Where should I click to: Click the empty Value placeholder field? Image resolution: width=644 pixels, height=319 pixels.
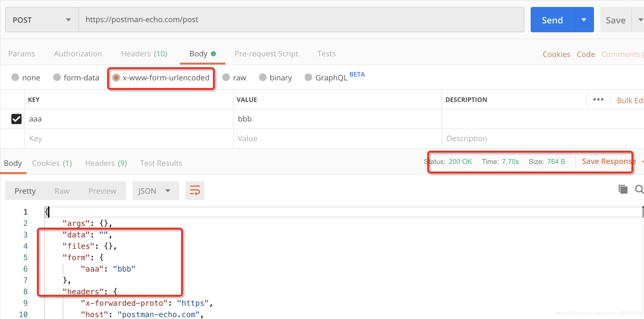pos(338,139)
